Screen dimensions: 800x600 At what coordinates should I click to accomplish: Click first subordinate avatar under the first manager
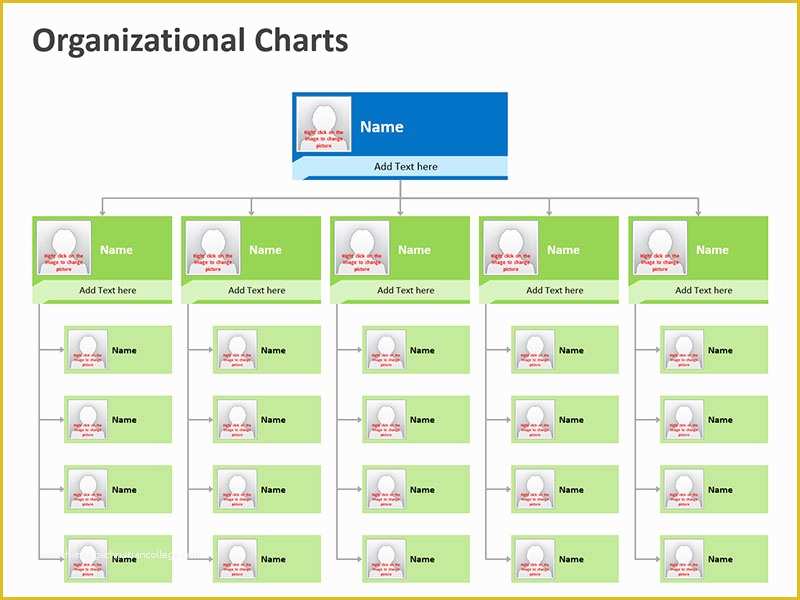point(88,349)
